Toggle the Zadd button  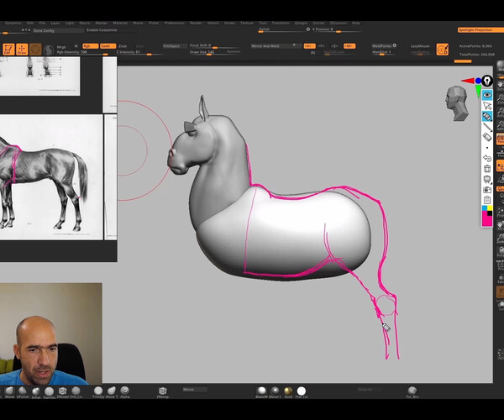pos(108,46)
